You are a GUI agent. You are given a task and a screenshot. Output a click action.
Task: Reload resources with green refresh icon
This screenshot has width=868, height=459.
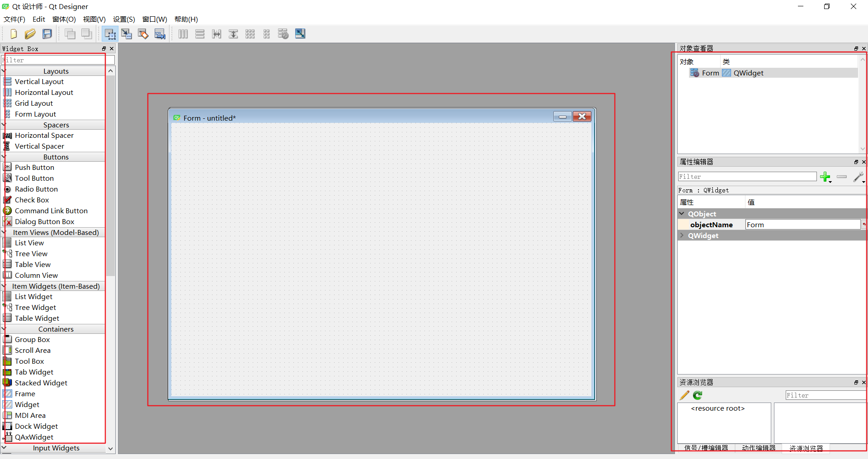(x=698, y=395)
